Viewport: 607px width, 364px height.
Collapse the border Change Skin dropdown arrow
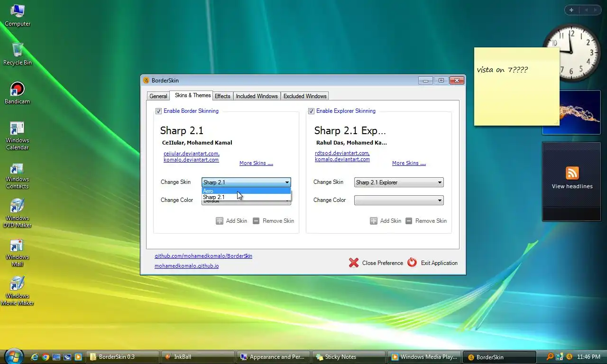[287, 182]
